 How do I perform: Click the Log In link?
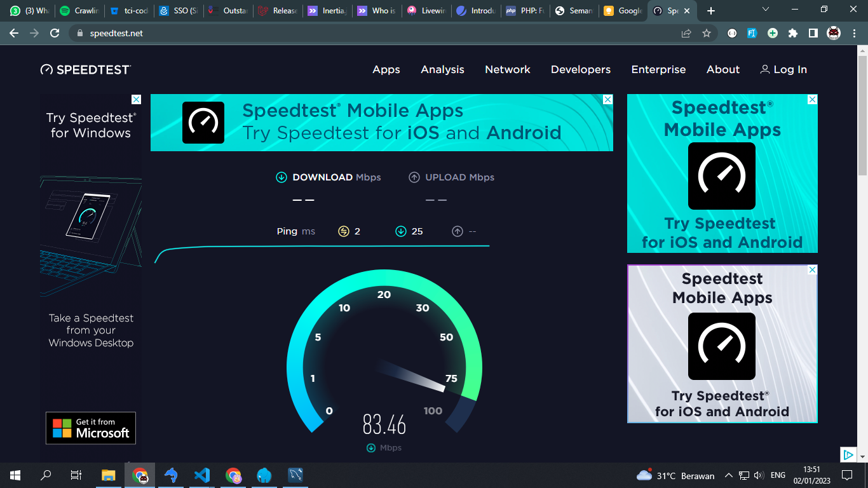[783, 69]
